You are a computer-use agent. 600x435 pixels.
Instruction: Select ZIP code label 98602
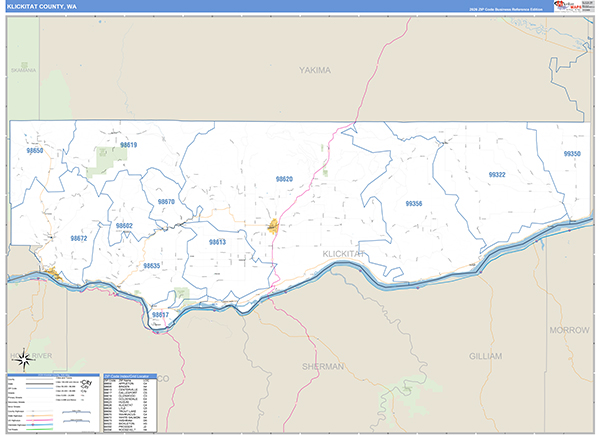[124, 226]
